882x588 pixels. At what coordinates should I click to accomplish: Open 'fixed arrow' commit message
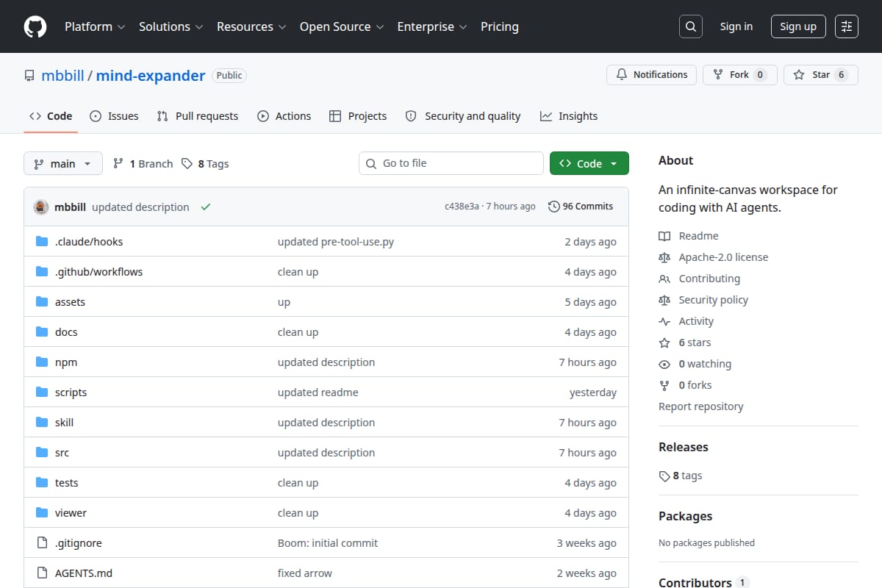[305, 573]
